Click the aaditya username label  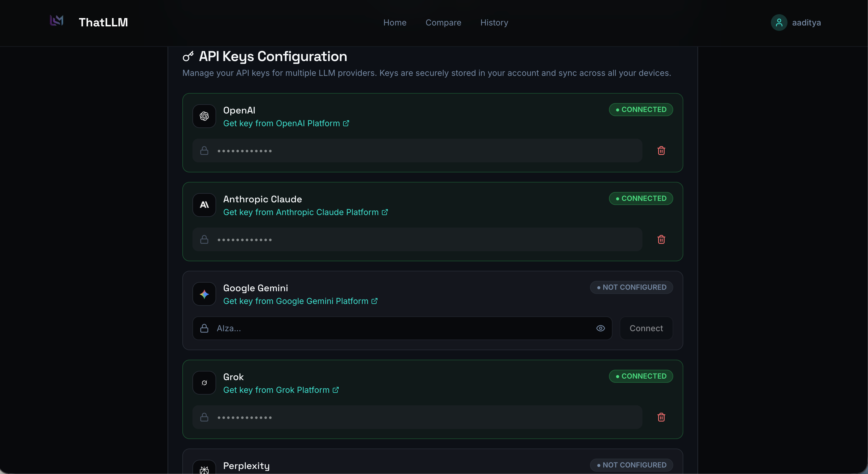[806, 23]
